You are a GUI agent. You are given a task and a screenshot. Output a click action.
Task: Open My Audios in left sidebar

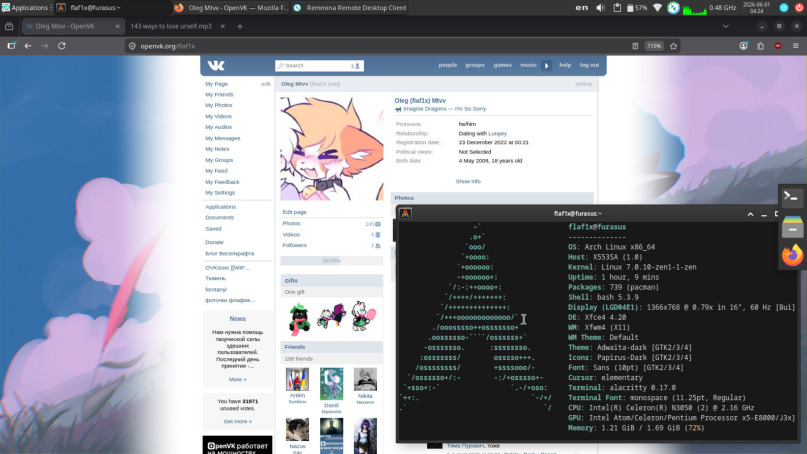tap(219, 127)
